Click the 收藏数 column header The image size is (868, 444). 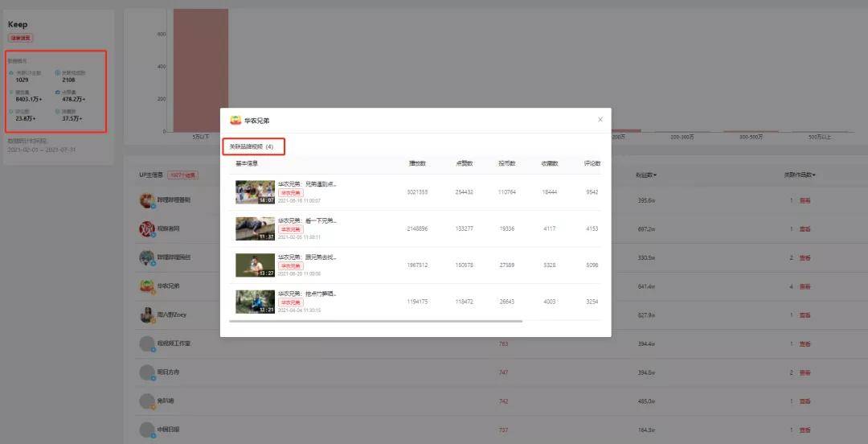(550, 163)
